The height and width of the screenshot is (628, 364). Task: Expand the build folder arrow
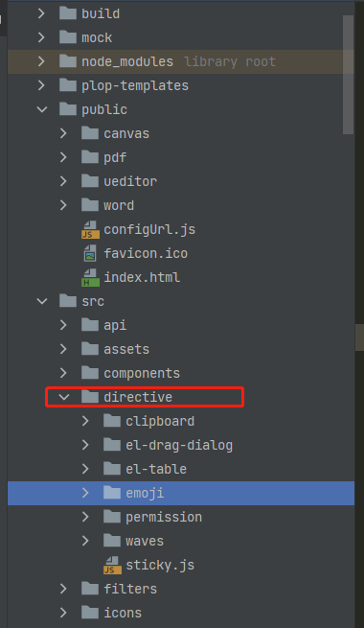coord(41,13)
